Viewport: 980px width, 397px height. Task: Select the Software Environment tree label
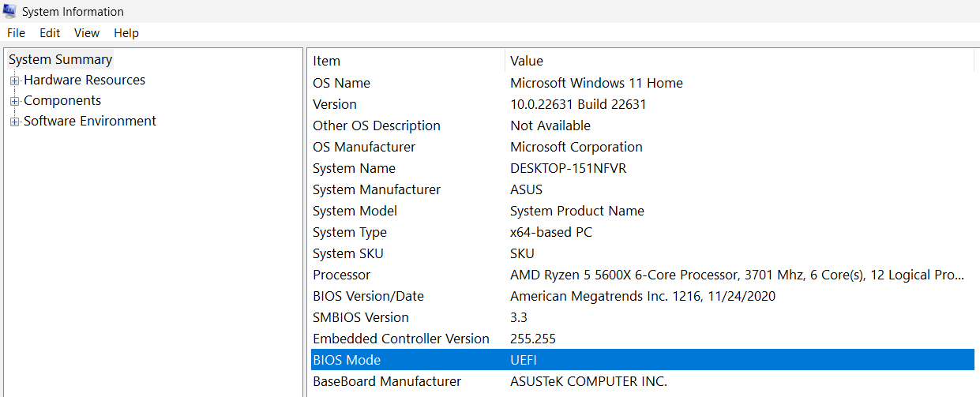pos(90,122)
